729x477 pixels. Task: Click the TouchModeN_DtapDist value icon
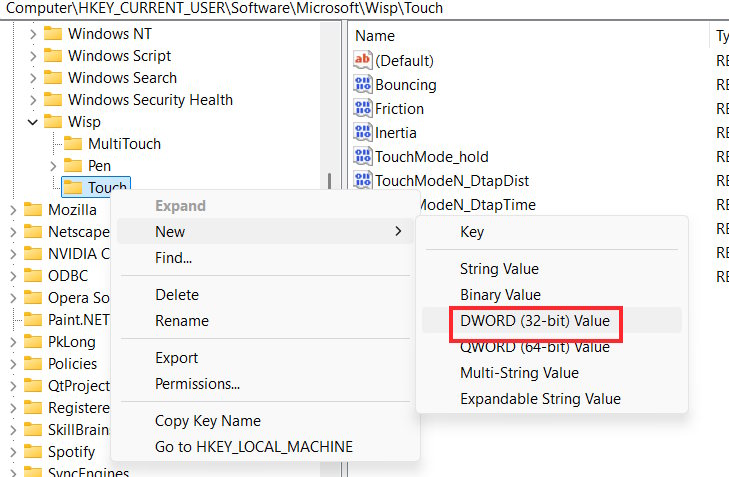363,180
